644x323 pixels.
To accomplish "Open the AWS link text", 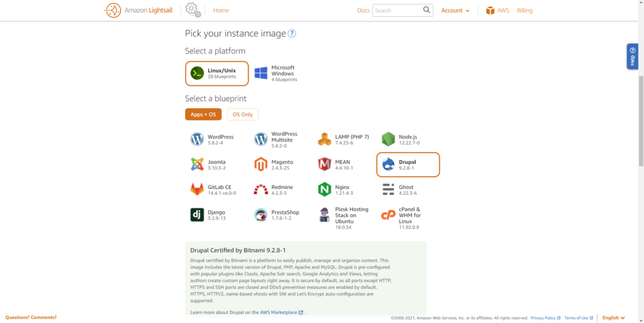I will coord(502,11).
